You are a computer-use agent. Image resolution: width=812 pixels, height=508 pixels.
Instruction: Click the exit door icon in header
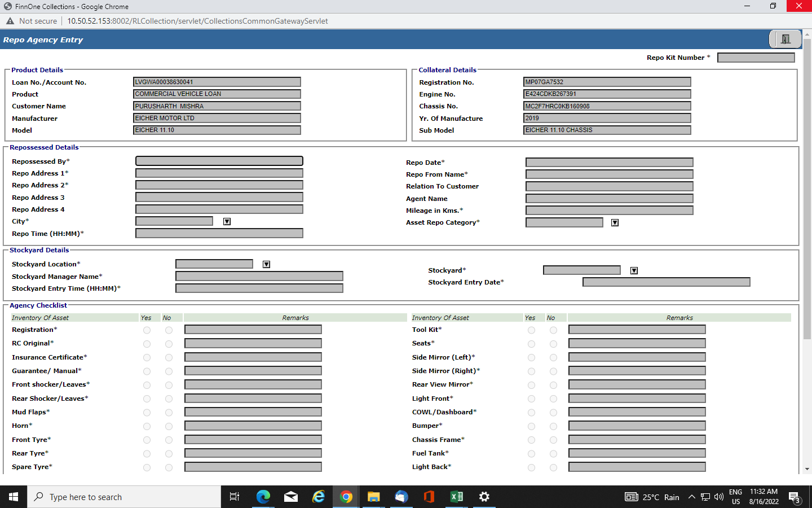tap(785, 39)
